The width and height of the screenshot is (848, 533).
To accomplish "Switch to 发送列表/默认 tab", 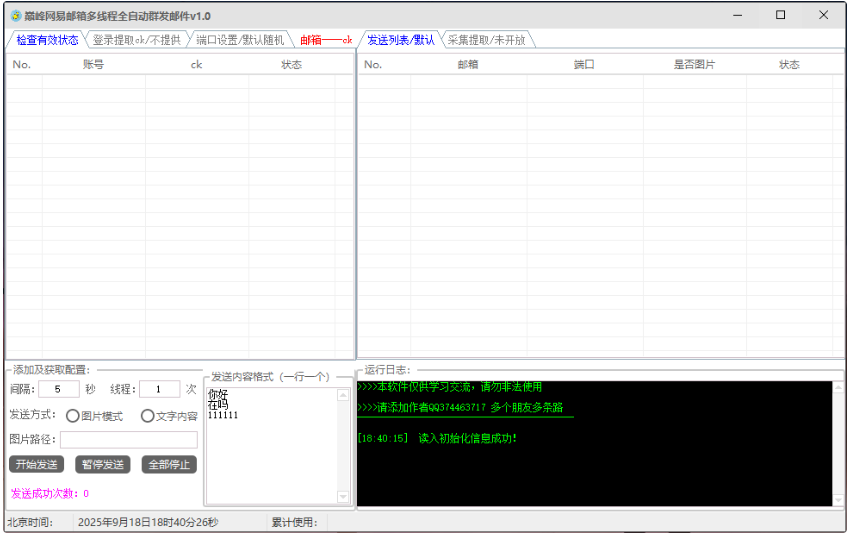I will (400, 40).
